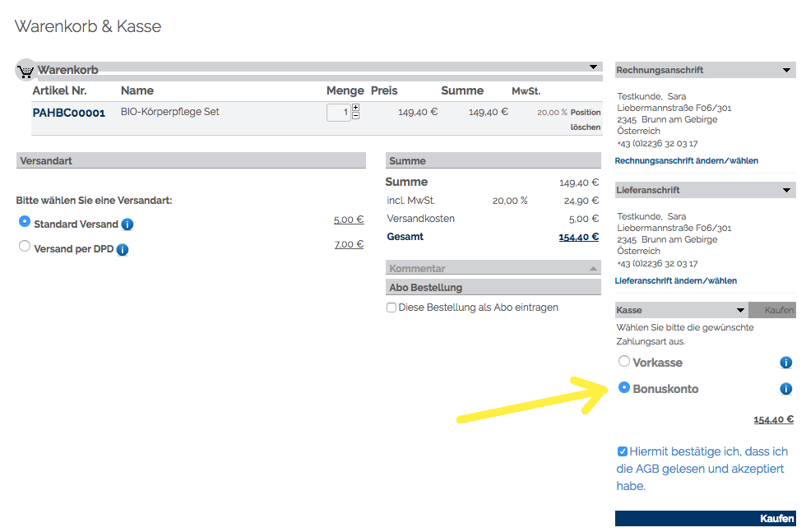Select Standard Versand shipping option
This screenshot has height=532, width=806.
click(24, 221)
